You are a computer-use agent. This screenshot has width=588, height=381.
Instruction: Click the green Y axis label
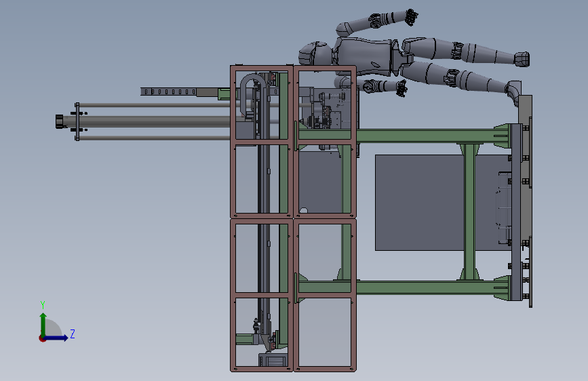43,305
